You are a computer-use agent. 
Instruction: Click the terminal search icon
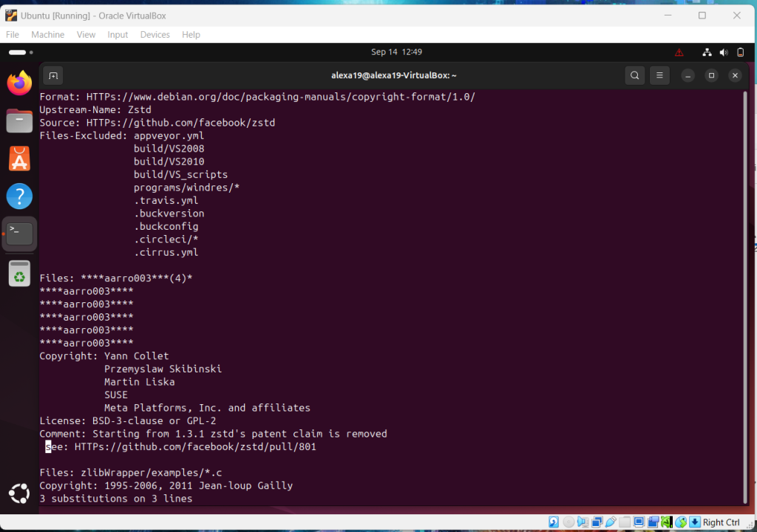click(634, 75)
